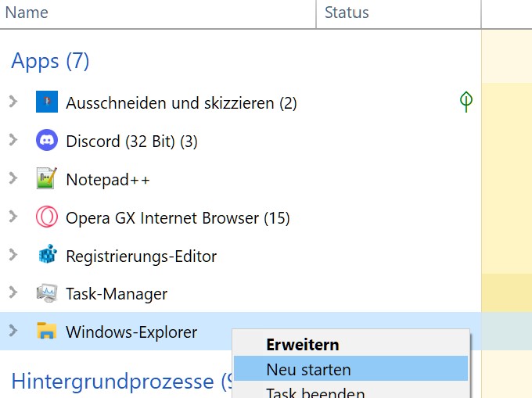Viewport: 532px width, 398px height.
Task: Click the Discord app icon
Action: click(47, 141)
